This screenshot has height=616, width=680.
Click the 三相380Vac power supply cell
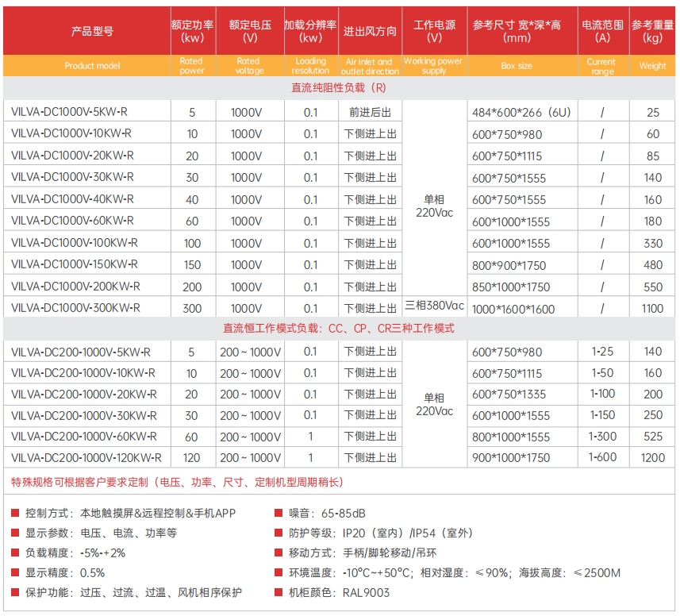[434, 306]
